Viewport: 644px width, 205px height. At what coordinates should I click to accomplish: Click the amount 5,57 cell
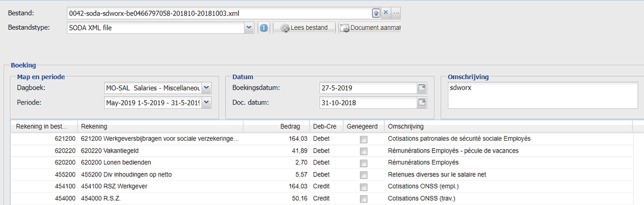[x=276, y=175]
